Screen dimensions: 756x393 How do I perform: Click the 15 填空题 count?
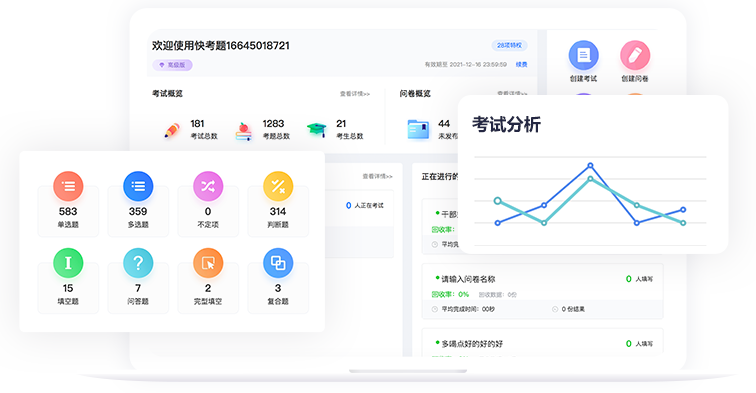click(x=68, y=288)
